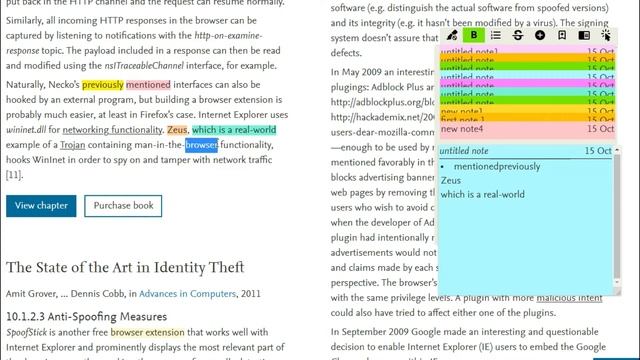Click the note scrollbar down arrow
This screenshot has height=360, width=640.
(x=617, y=282)
